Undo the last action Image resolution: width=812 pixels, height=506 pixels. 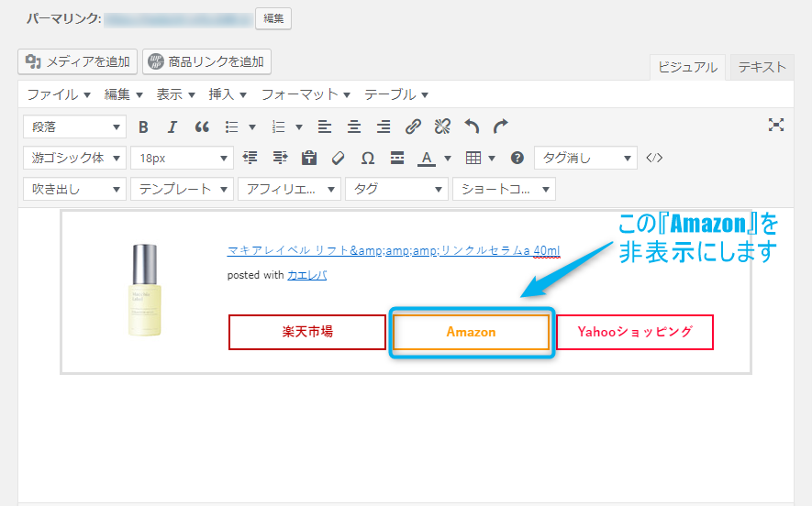click(472, 126)
